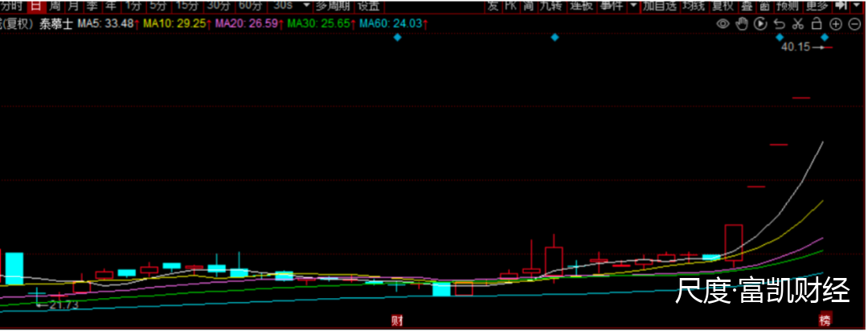This screenshot has width=868, height=331.
Task: Switch to the 周 weekly period tab
Action: pyautogui.click(x=55, y=6)
